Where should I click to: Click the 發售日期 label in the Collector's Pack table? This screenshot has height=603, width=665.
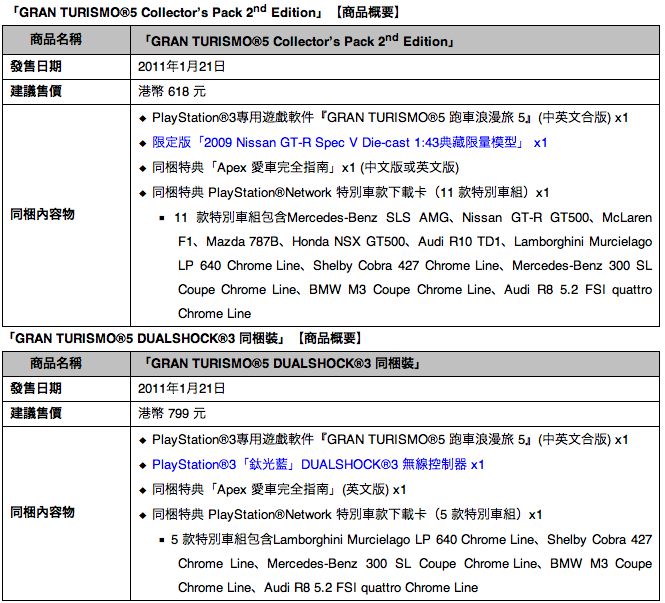point(36,67)
